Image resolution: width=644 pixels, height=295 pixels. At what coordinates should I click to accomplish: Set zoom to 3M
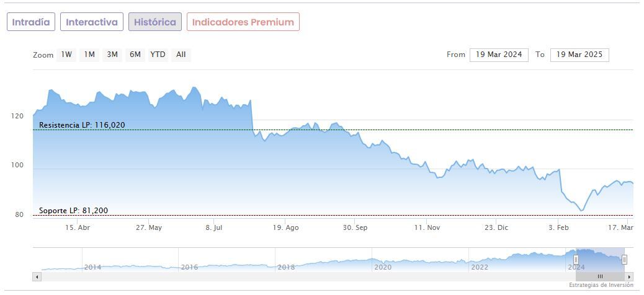112,55
